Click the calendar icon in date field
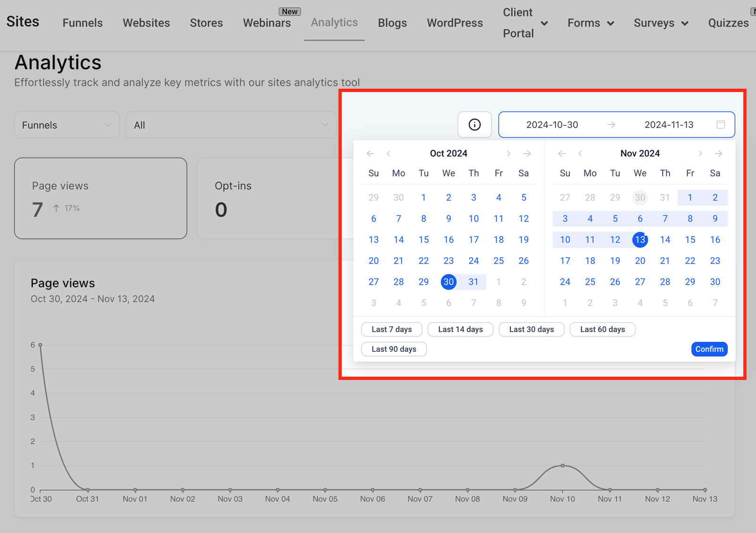 click(721, 124)
